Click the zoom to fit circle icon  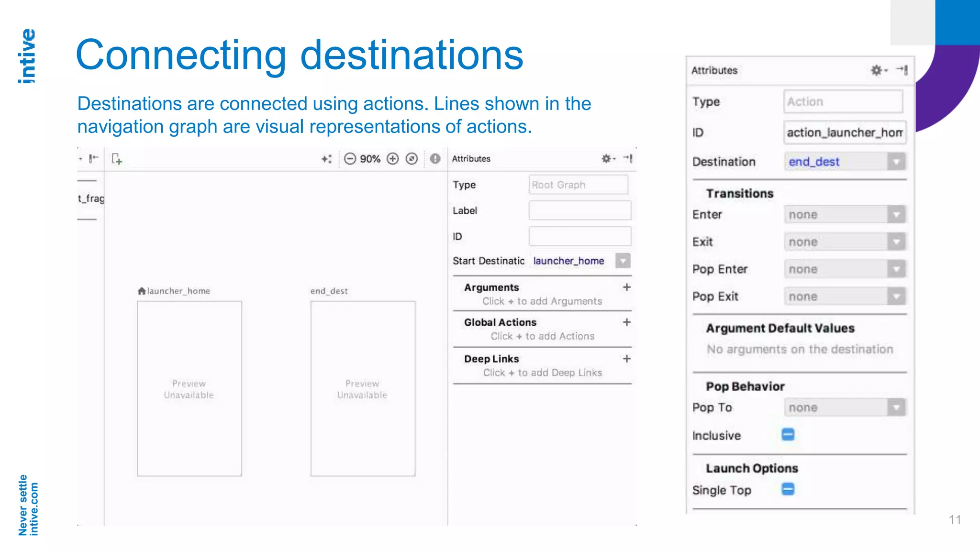(412, 159)
